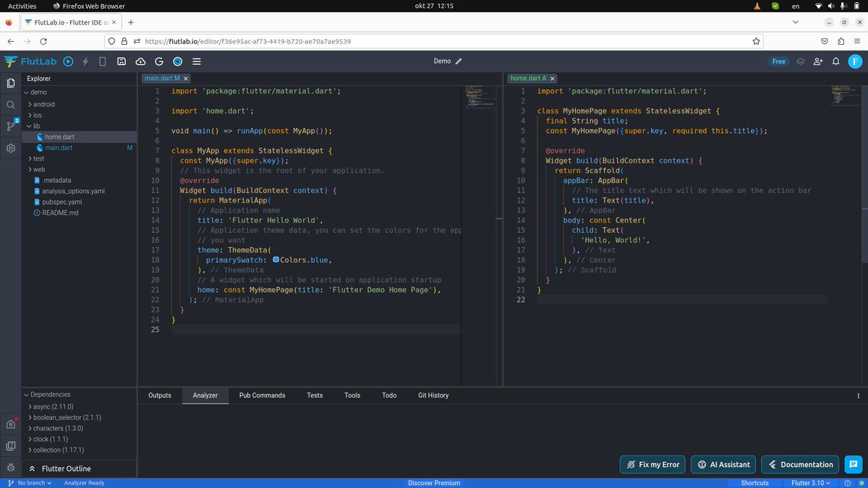Edit project name with pencil icon
This screenshot has height=488, width=868.
[x=459, y=61]
